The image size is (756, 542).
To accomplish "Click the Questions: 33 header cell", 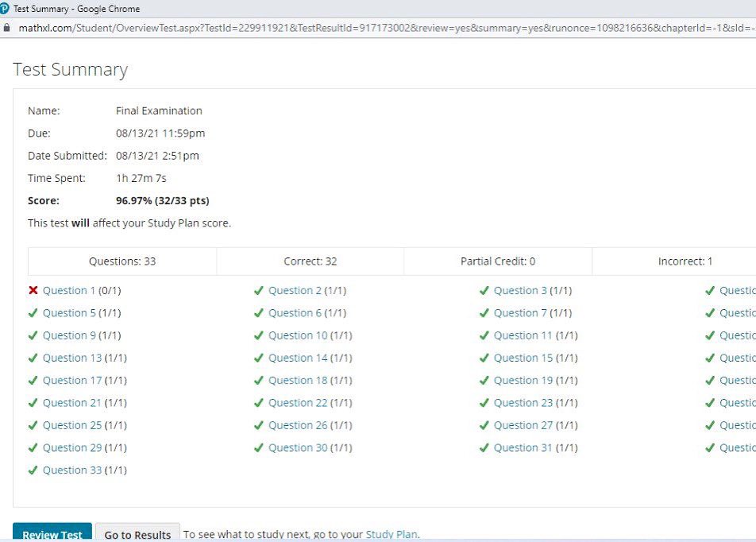I will [x=122, y=261].
